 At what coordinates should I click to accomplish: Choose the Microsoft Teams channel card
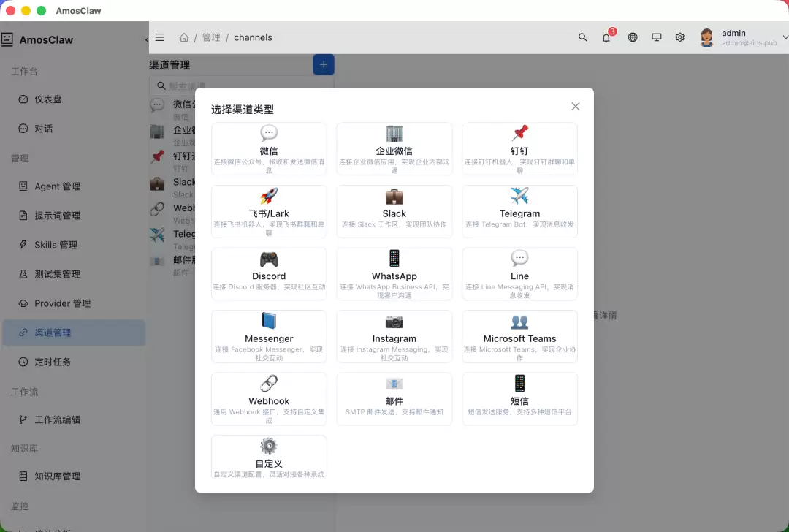click(x=519, y=336)
